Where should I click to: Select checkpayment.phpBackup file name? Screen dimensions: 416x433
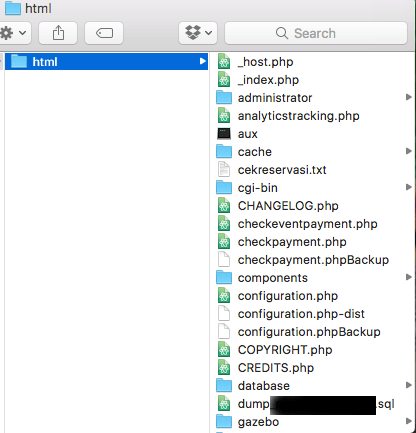click(313, 260)
